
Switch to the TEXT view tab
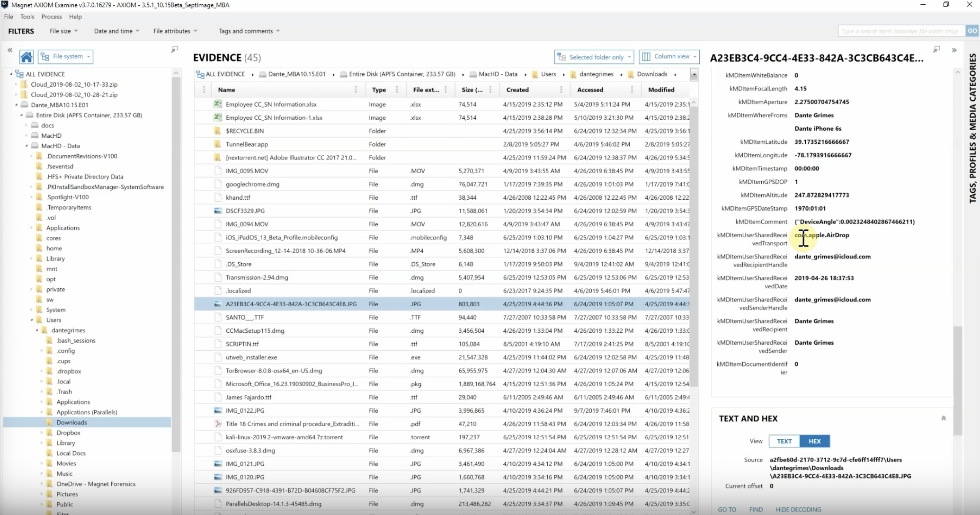point(784,441)
